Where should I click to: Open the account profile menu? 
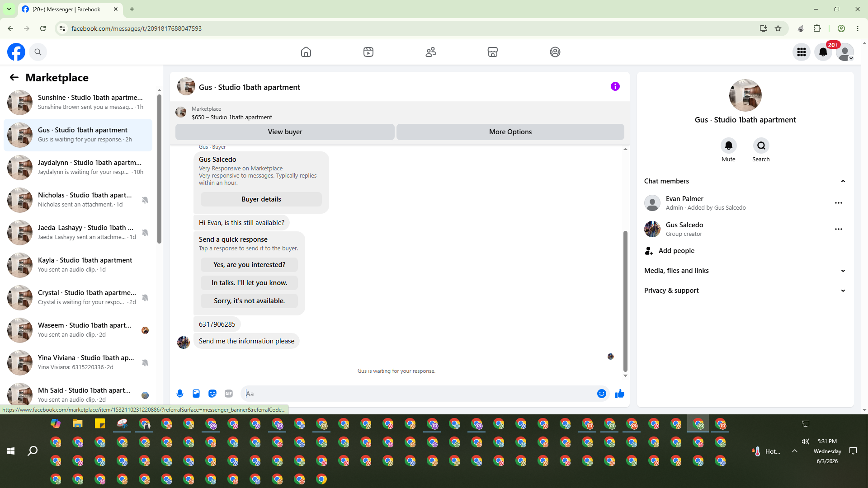pos(845,52)
